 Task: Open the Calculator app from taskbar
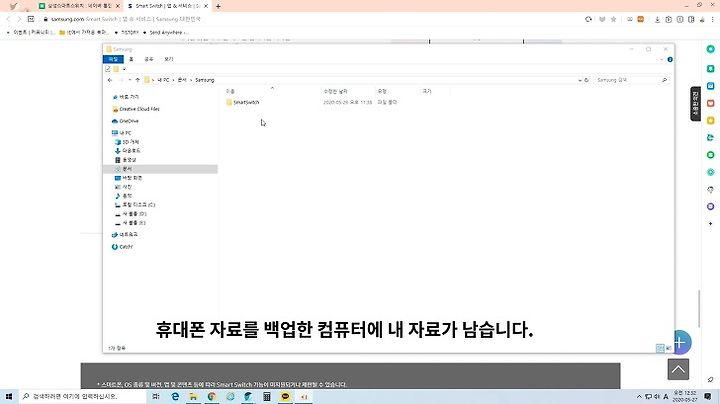pos(266,396)
